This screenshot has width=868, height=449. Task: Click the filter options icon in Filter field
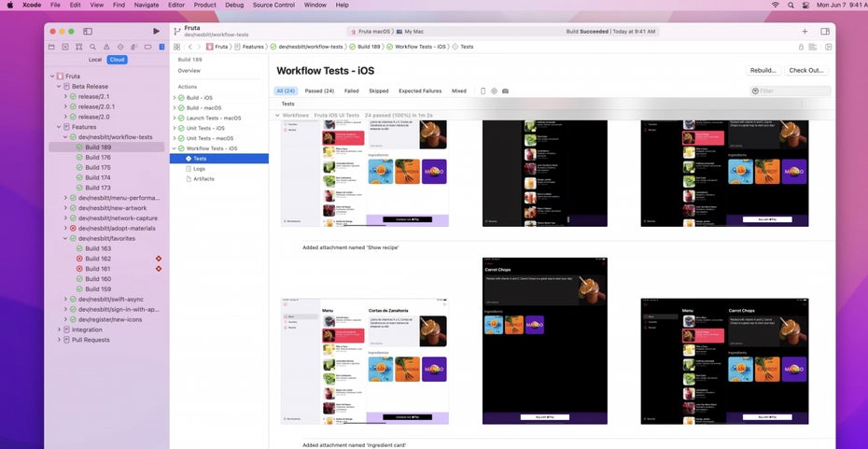pyautogui.click(x=755, y=91)
